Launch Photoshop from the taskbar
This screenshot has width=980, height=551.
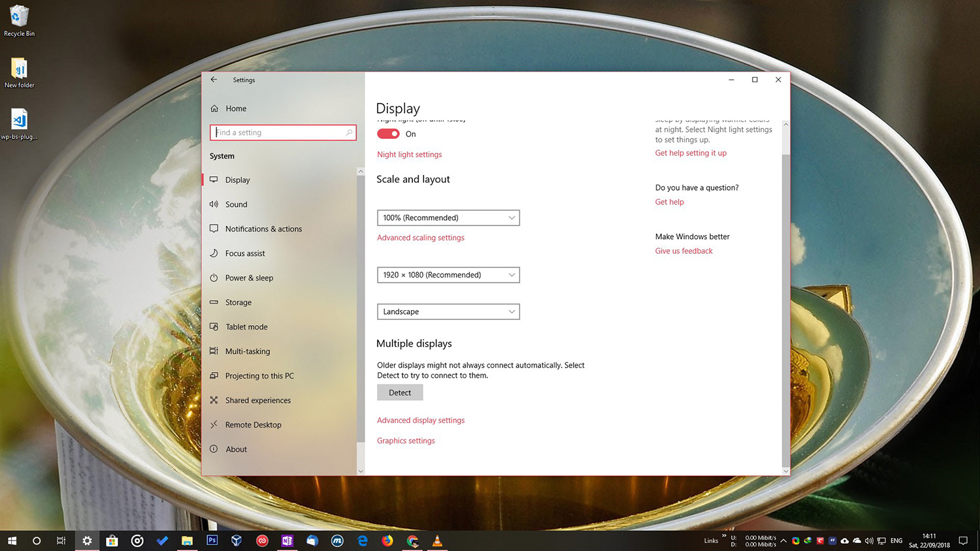[x=212, y=541]
